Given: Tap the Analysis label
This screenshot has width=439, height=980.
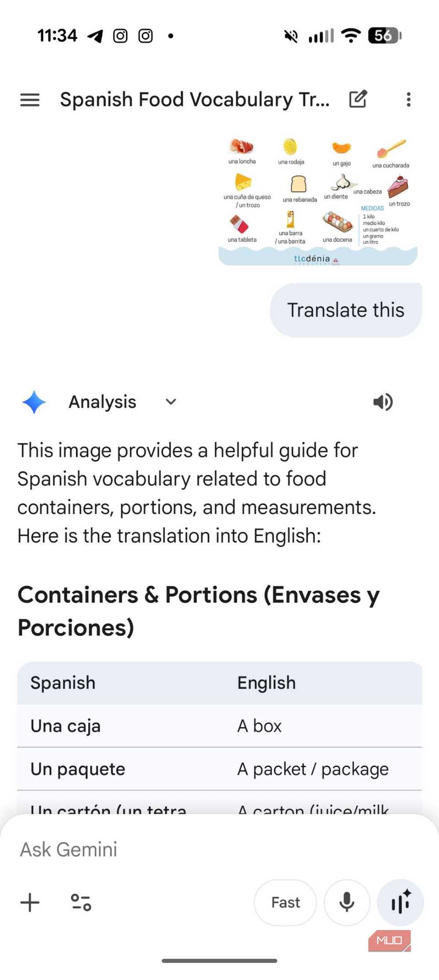Looking at the screenshot, I should tap(102, 402).
